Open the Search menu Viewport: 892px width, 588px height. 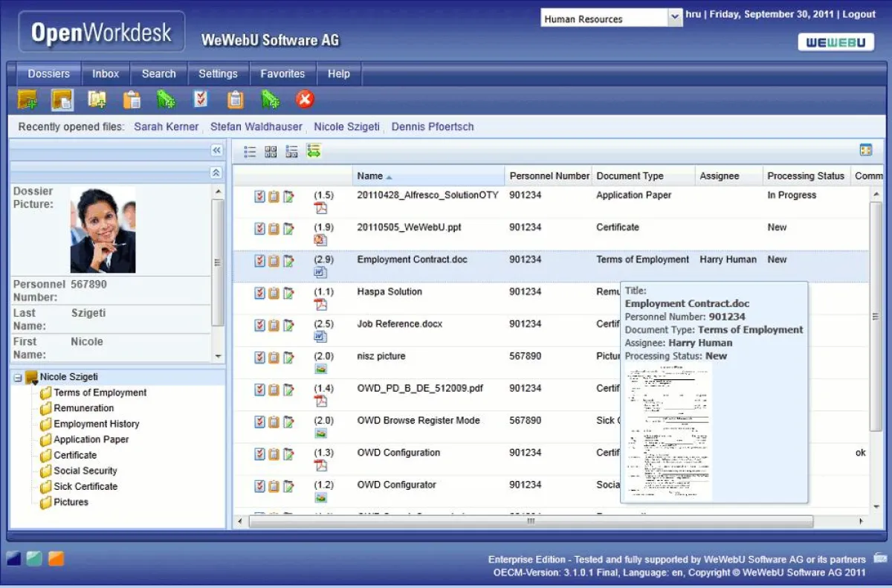158,74
